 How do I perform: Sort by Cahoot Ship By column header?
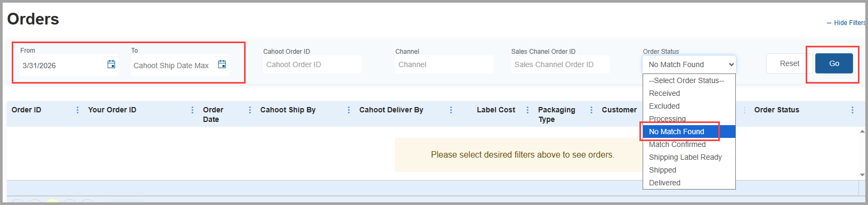[x=288, y=110]
